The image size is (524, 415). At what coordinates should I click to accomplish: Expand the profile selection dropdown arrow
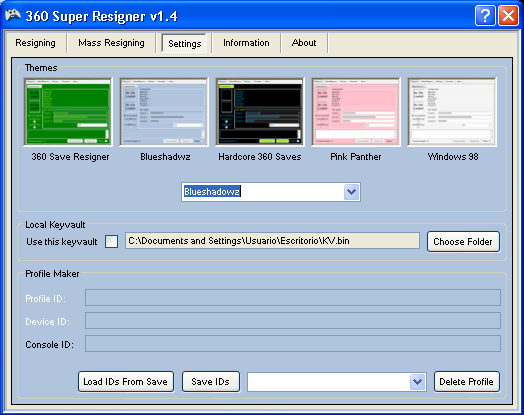417,382
